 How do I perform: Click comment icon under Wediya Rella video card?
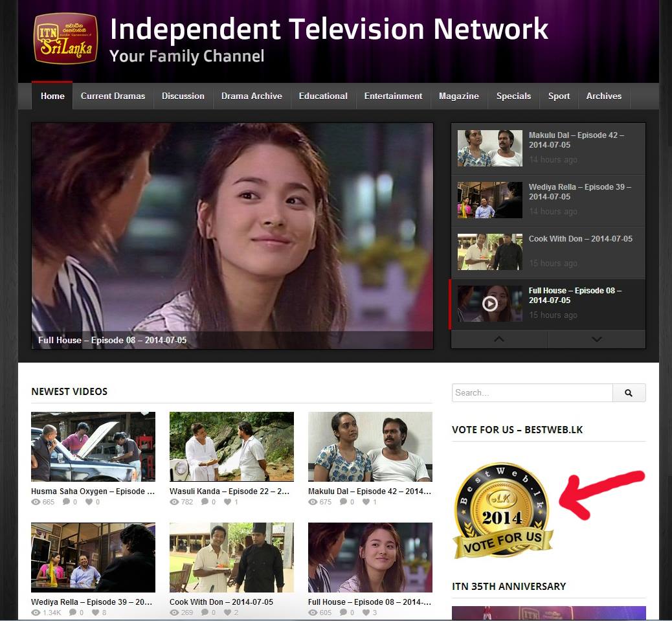coord(73,613)
